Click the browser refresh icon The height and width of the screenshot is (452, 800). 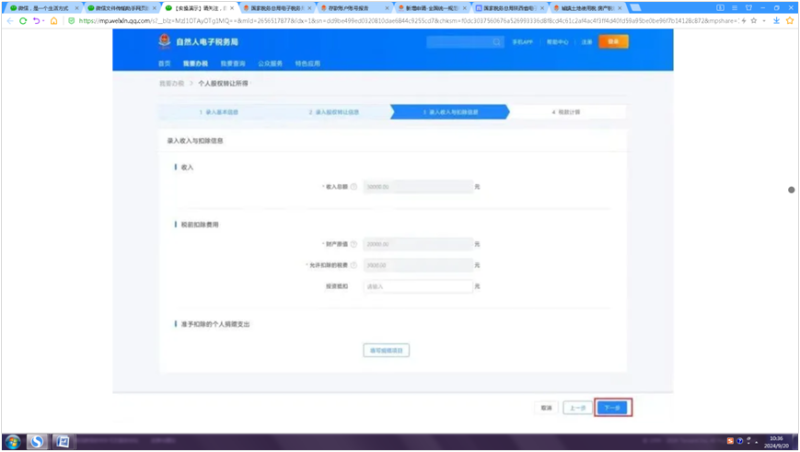pyautogui.click(x=23, y=19)
